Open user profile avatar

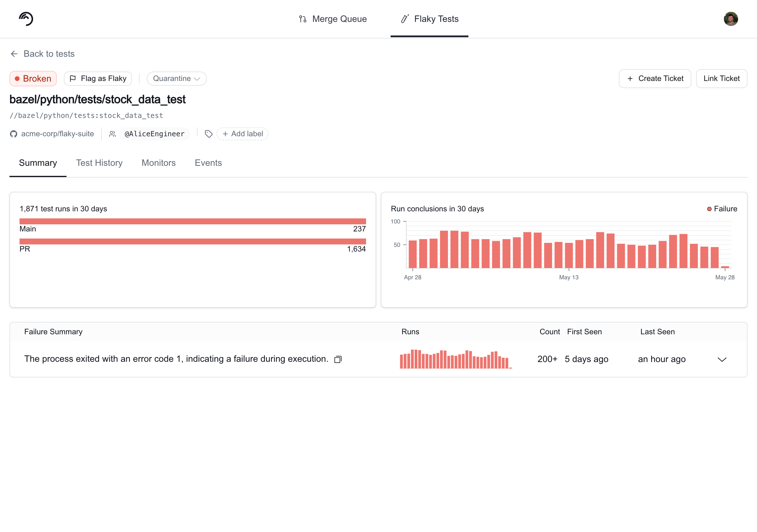731,19
